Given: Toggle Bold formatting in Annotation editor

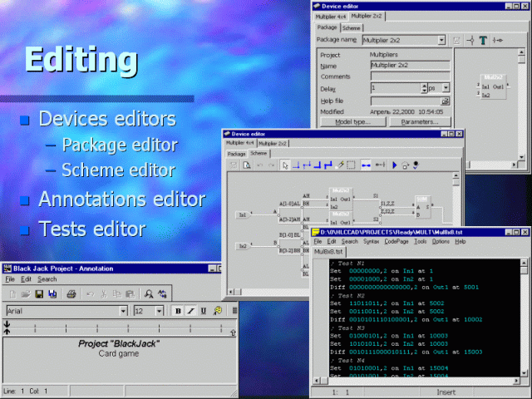Looking at the screenshot, I should [178, 311].
